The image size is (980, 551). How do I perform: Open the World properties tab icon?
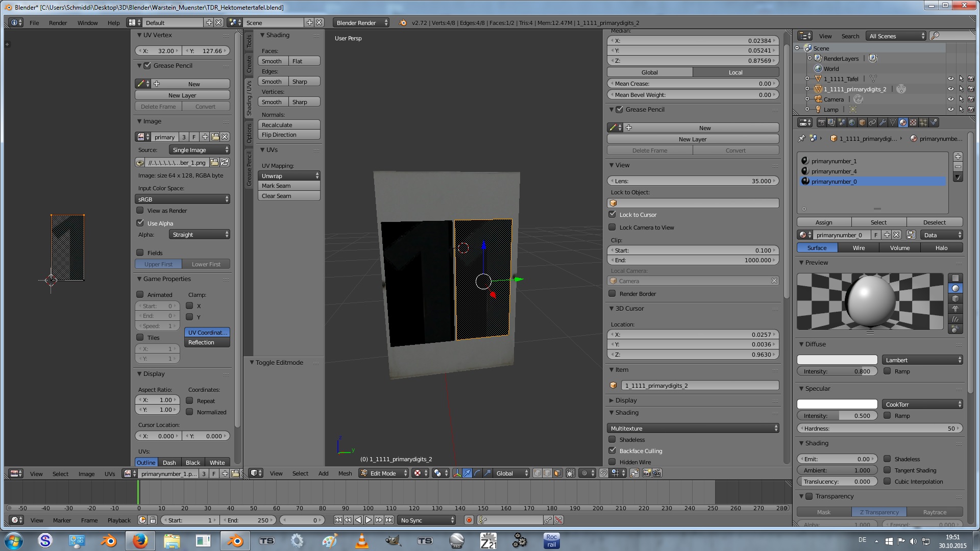coord(852,122)
